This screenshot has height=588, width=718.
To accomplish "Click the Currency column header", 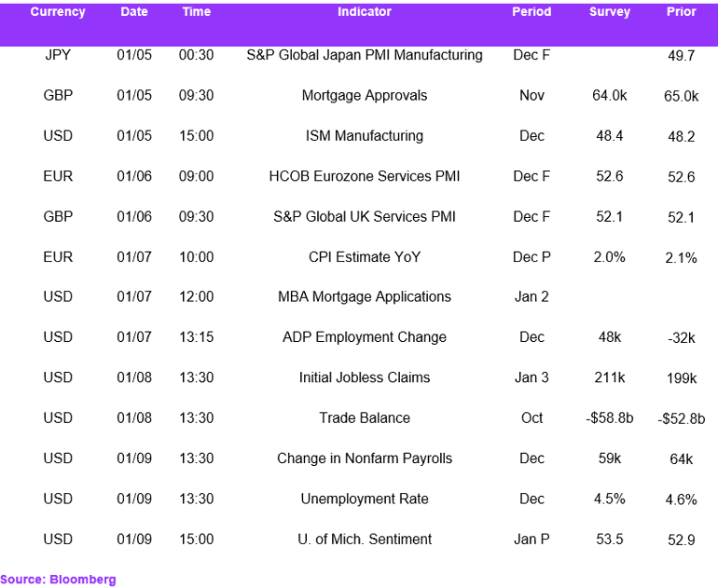I will coord(58,12).
